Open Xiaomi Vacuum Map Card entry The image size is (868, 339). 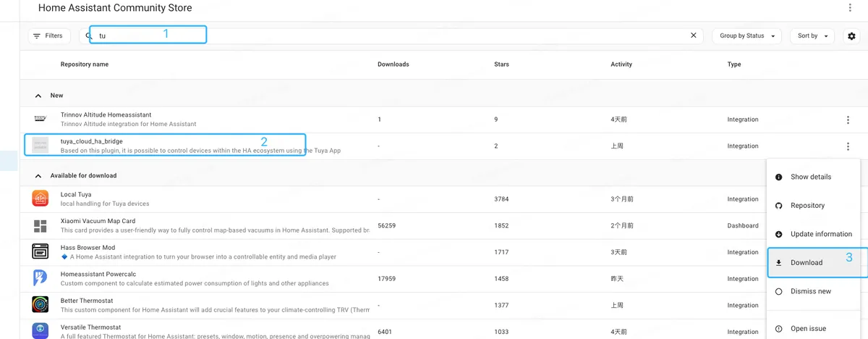(393, 226)
